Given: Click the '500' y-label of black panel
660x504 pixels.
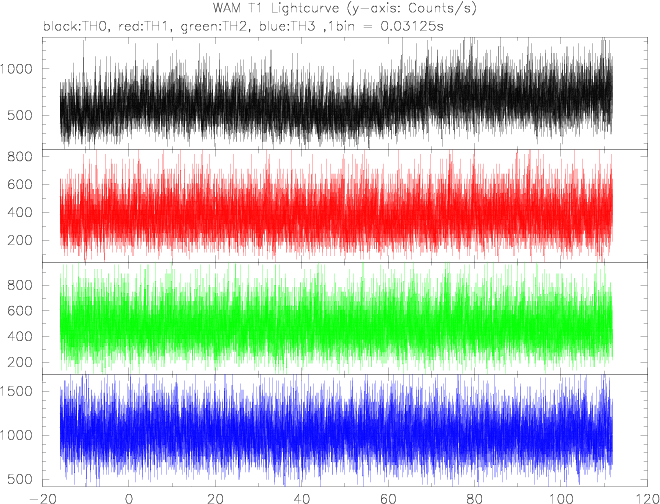Looking at the screenshot, I should point(21,115).
